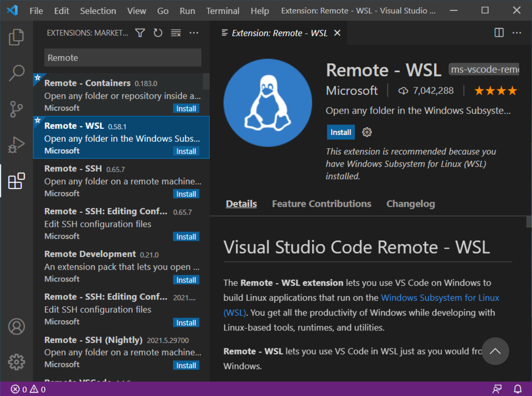Click the Run and Debug icon

(17, 144)
